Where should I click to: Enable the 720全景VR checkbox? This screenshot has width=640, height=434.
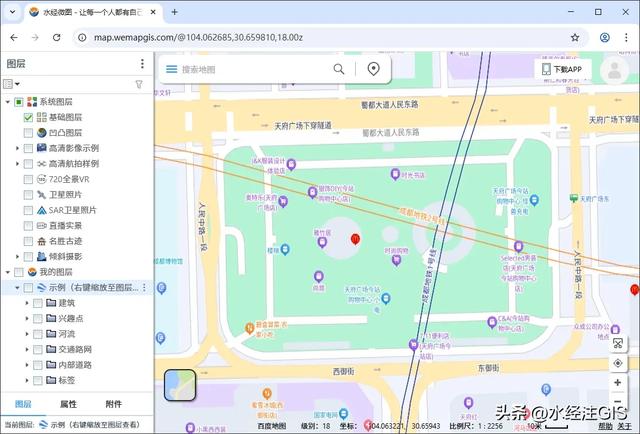[x=28, y=179]
